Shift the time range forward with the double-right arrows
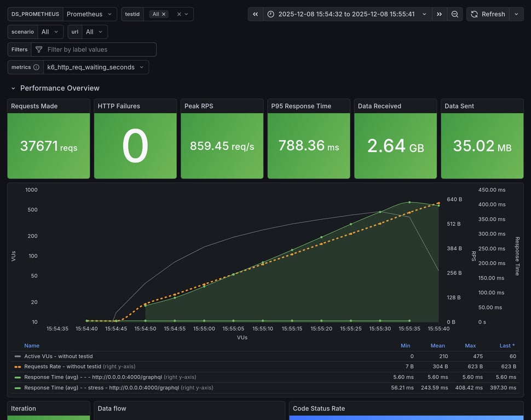Screen dimensions: 531x420 [x=439, y=14]
